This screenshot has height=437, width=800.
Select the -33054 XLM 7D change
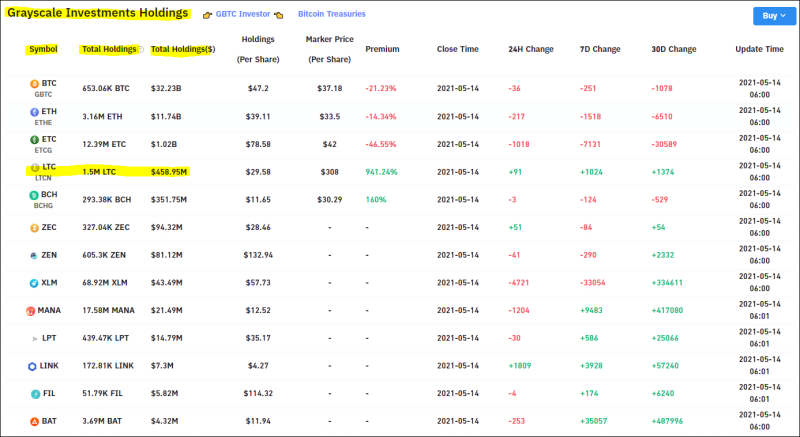tap(592, 282)
